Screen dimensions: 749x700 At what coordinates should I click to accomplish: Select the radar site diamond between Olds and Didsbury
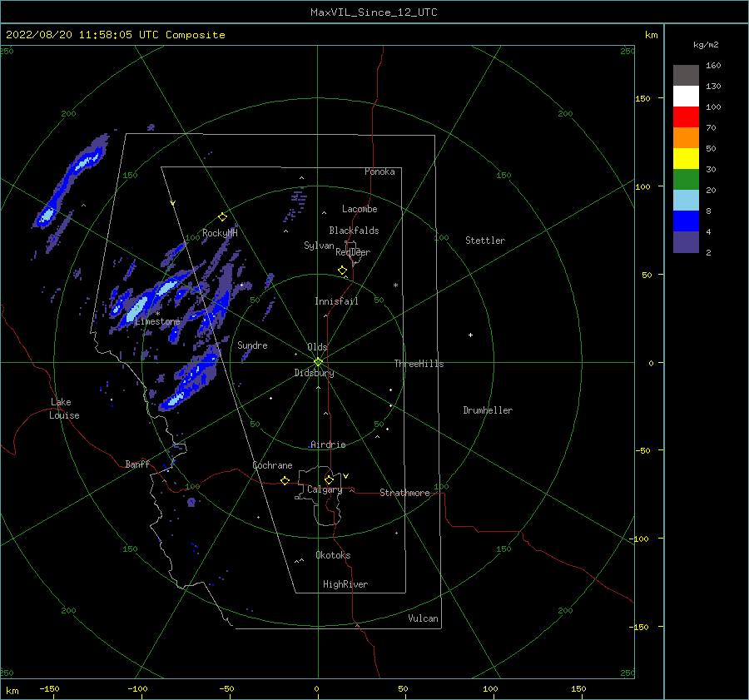coord(318,362)
